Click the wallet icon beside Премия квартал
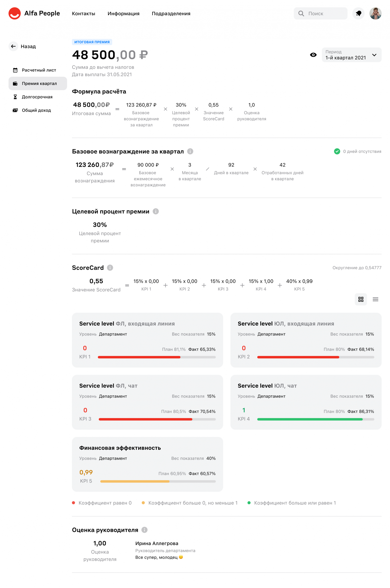The image size is (390, 588). (15, 83)
